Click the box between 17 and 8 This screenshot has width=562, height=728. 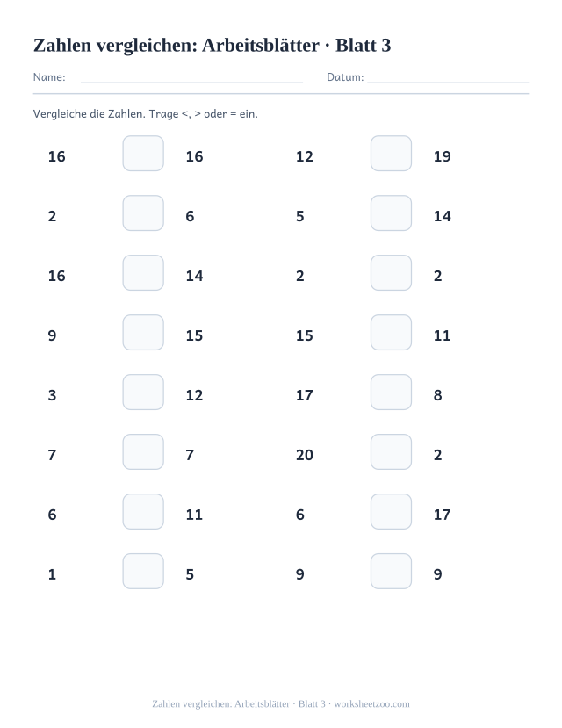pyautogui.click(x=391, y=393)
